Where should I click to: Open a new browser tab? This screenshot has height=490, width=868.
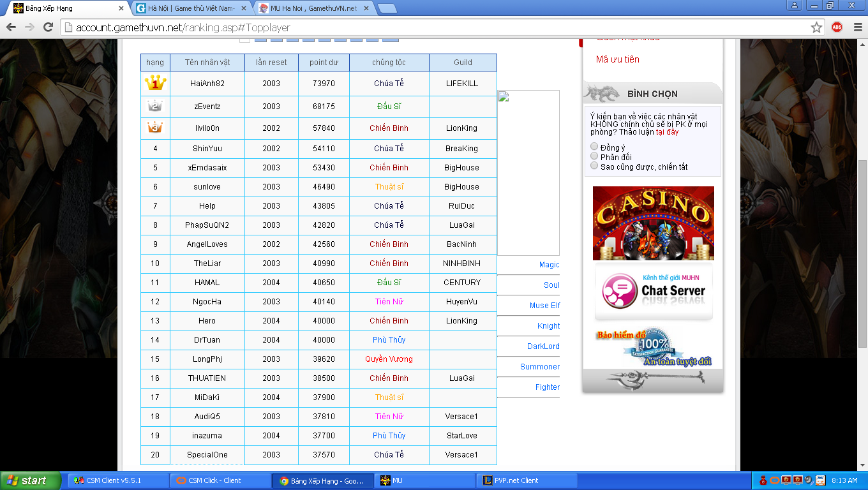[x=387, y=8]
